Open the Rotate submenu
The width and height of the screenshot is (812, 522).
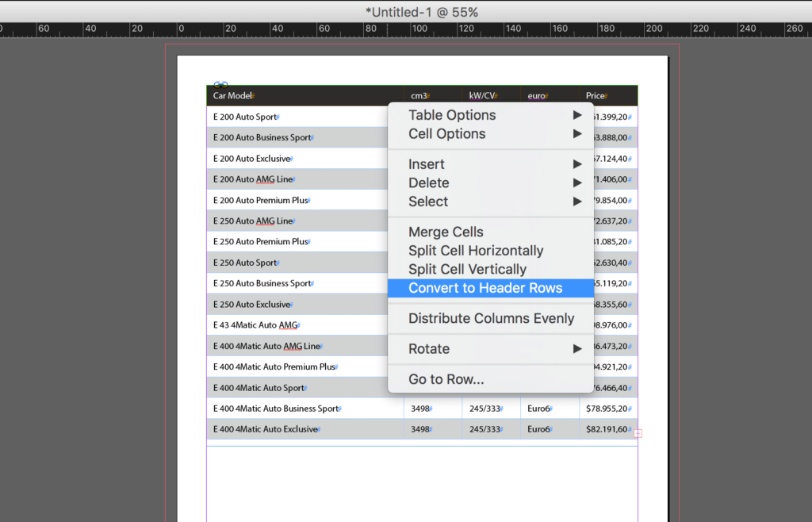490,349
